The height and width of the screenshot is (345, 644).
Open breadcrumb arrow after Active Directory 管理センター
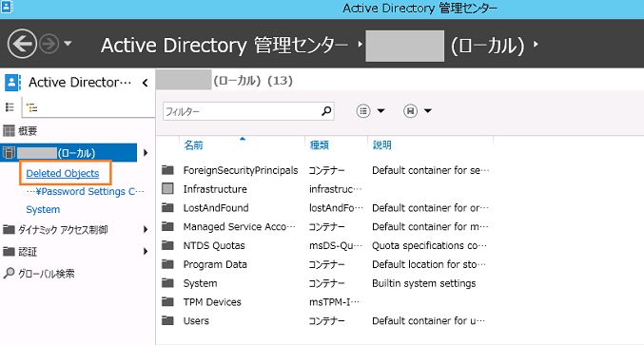click(x=360, y=45)
